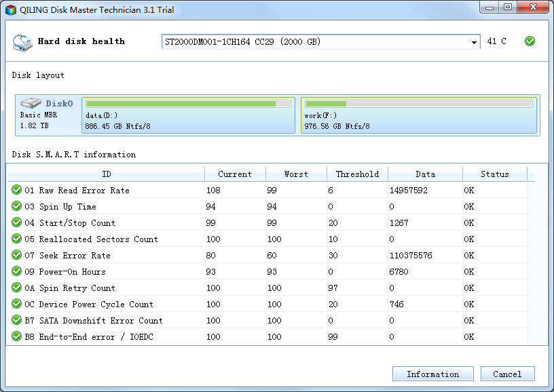The width and height of the screenshot is (554, 392).
Task: Click the QILING app icon in title bar
Action: (11, 10)
